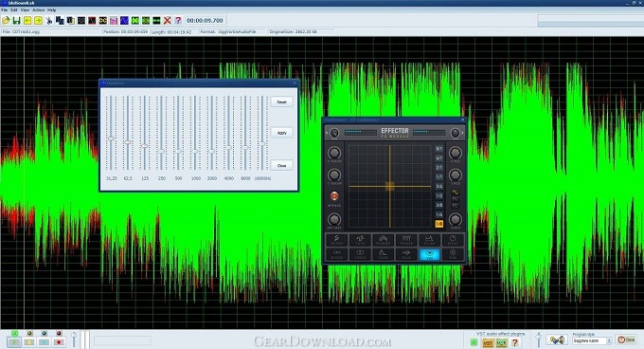Click the copy icon next to scissors
644x349 pixels.
pyautogui.click(x=60, y=20)
